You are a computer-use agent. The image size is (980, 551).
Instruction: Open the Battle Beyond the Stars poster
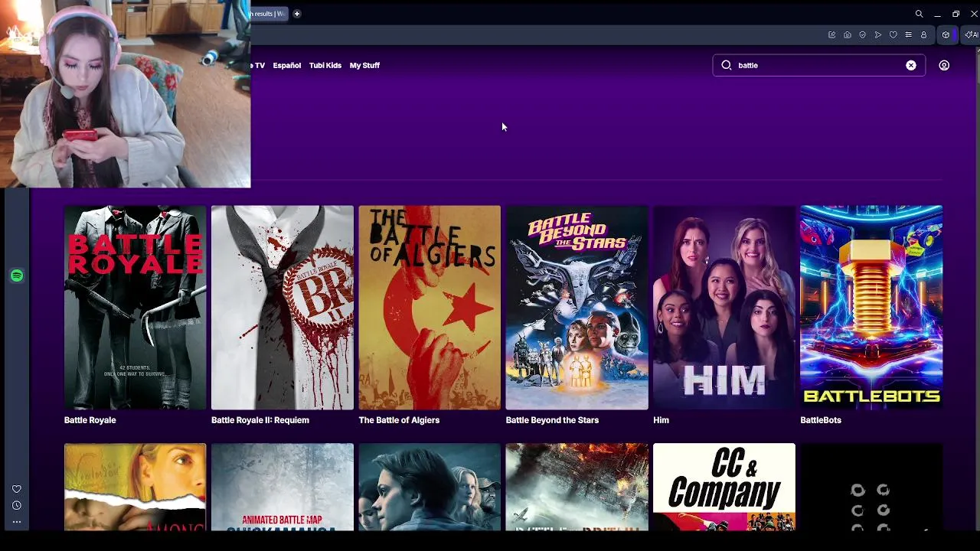(x=577, y=308)
